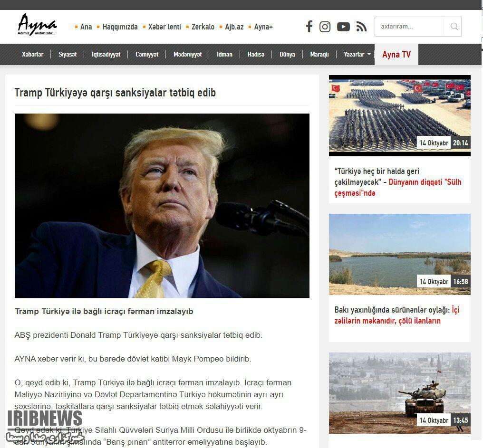Open the Turkish army parade thumbnail
483x448 pixels.
click(399, 115)
